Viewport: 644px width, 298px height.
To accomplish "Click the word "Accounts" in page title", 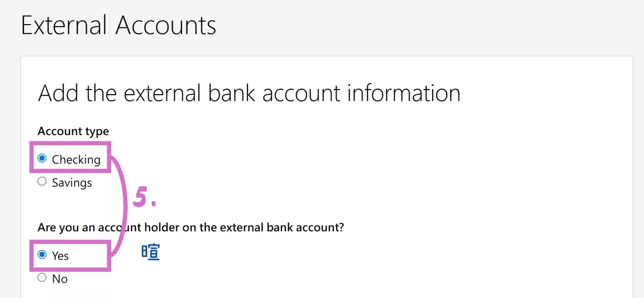I will coord(166,26).
